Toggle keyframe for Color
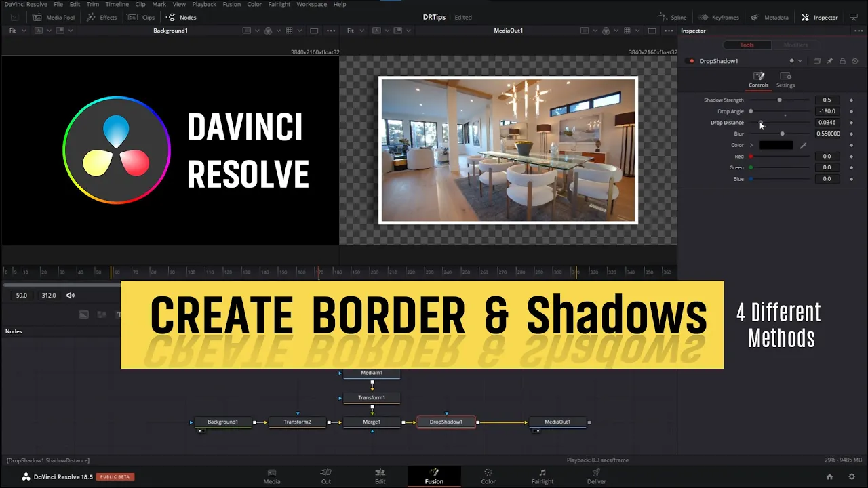Viewport: 868px width, 488px height. click(x=851, y=145)
